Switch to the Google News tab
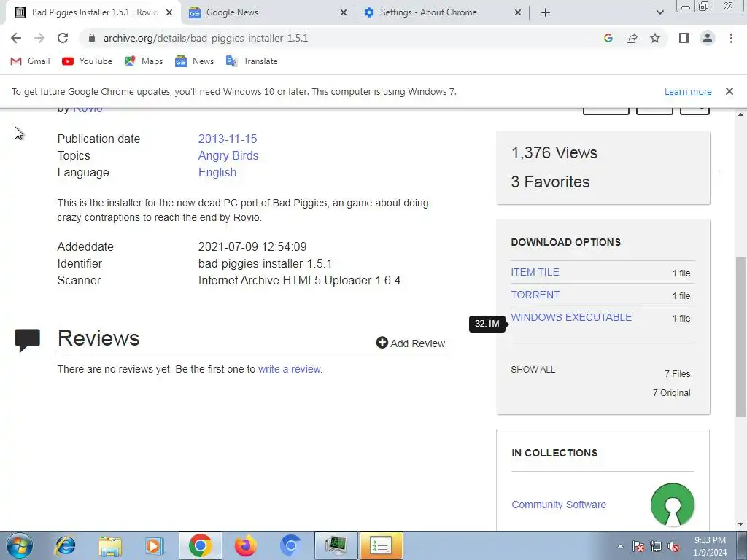 [267, 12]
